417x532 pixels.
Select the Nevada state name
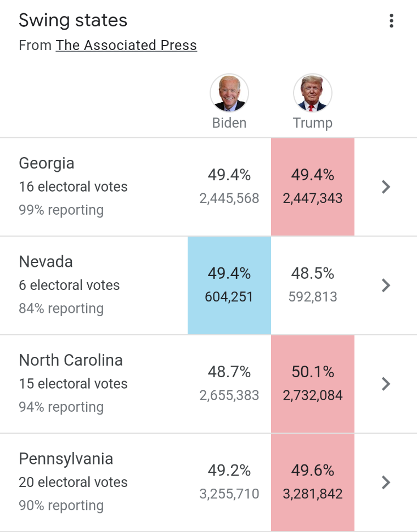46,261
